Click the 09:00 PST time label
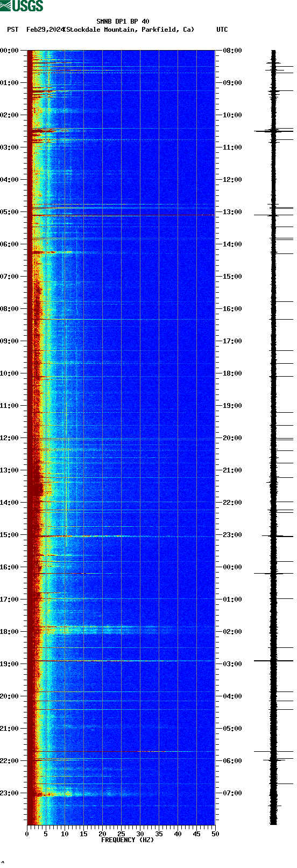The width and height of the screenshot is (297, 868). 9,341
